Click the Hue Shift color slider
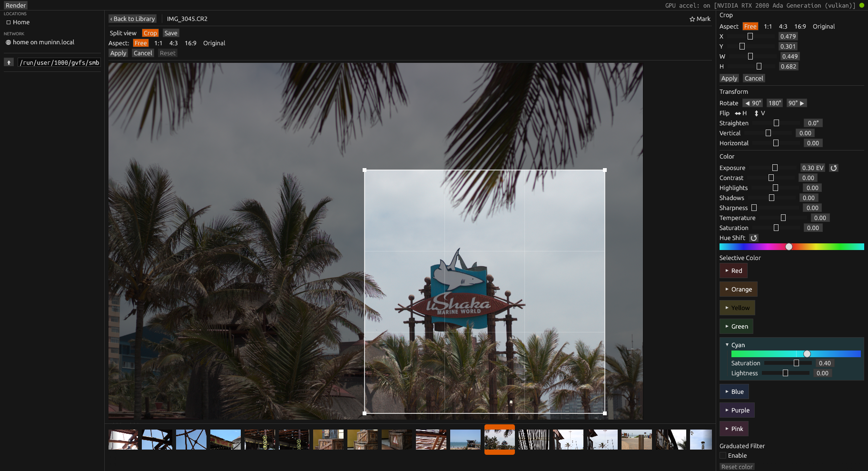This screenshot has width=868, height=471. tap(791, 247)
